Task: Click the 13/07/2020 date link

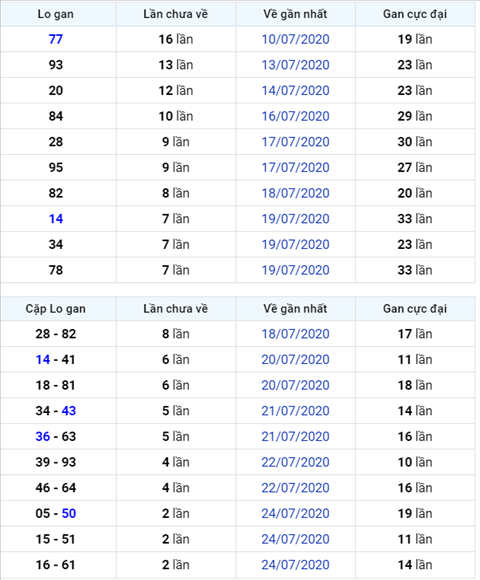Action: point(295,65)
